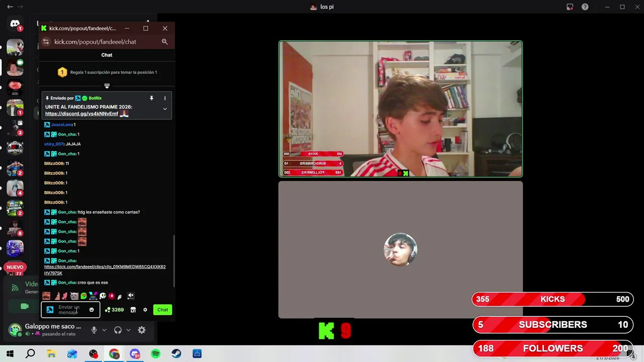Image resolution: width=644 pixels, height=362 pixels.
Task: Click the Chat tab header in Kick popout
Action: pyautogui.click(x=107, y=55)
